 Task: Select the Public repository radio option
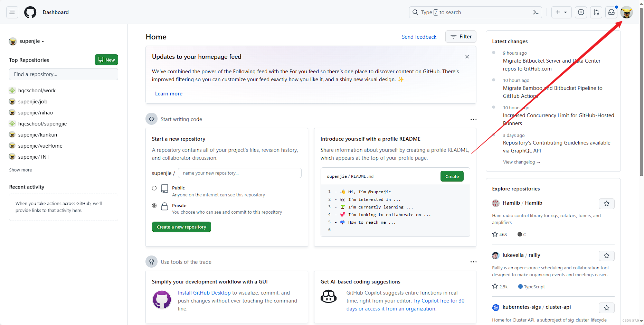coord(154,188)
